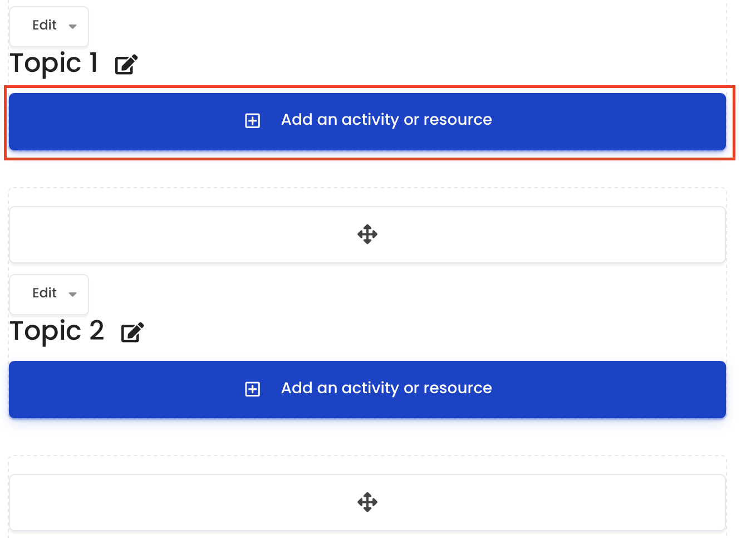Viewport: 756px width, 538px height.
Task: Click the 'Edit' text label above Topic 1
Action: (x=45, y=25)
